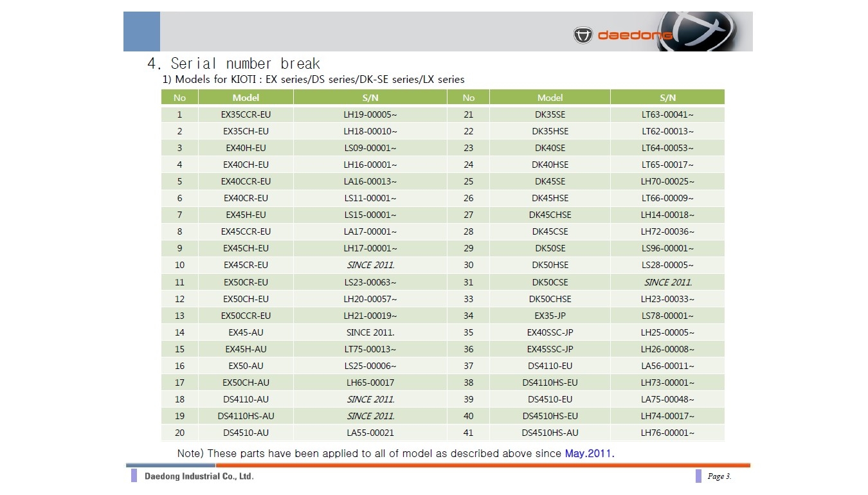Select model cell DK45CHSE

550,215
